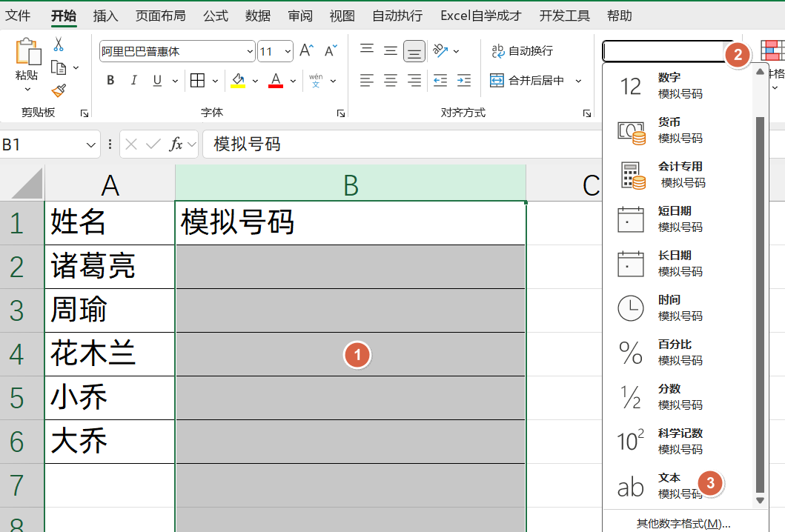Image resolution: width=785 pixels, height=532 pixels.
Task: Toggle bold formatting B
Action: pyautogui.click(x=110, y=80)
